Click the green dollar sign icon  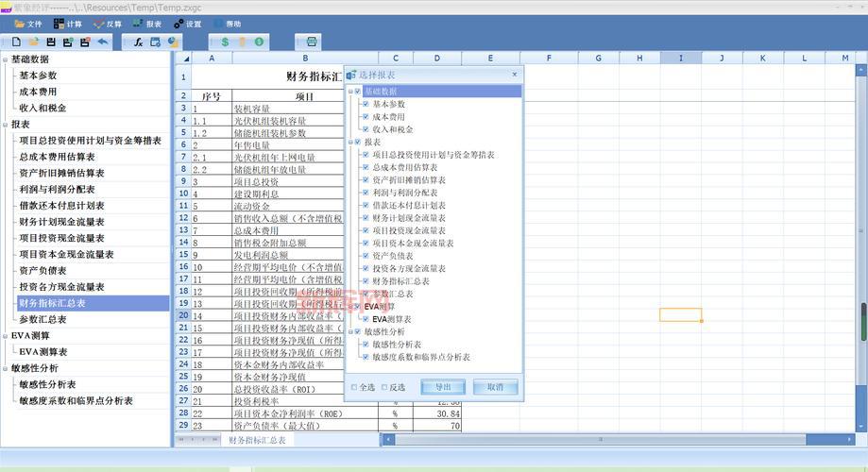coord(225,42)
